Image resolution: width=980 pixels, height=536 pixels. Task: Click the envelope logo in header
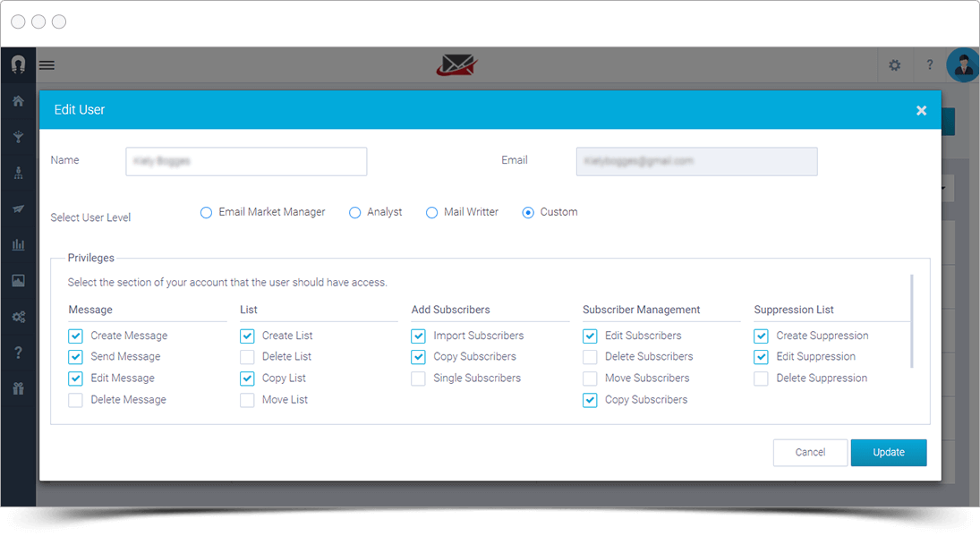[456, 65]
